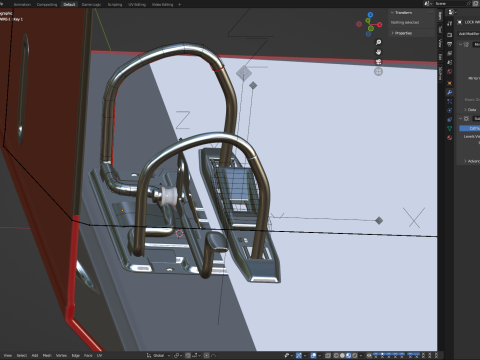The height and width of the screenshot is (360, 480).
Task: Open the Add menu in viewport header
Action: (35, 355)
